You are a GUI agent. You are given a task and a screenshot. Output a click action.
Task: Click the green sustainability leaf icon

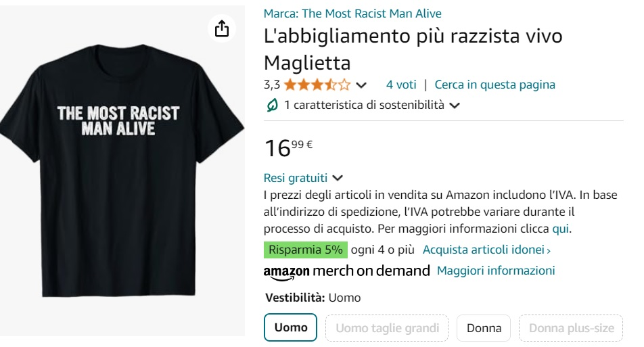[x=272, y=105]
